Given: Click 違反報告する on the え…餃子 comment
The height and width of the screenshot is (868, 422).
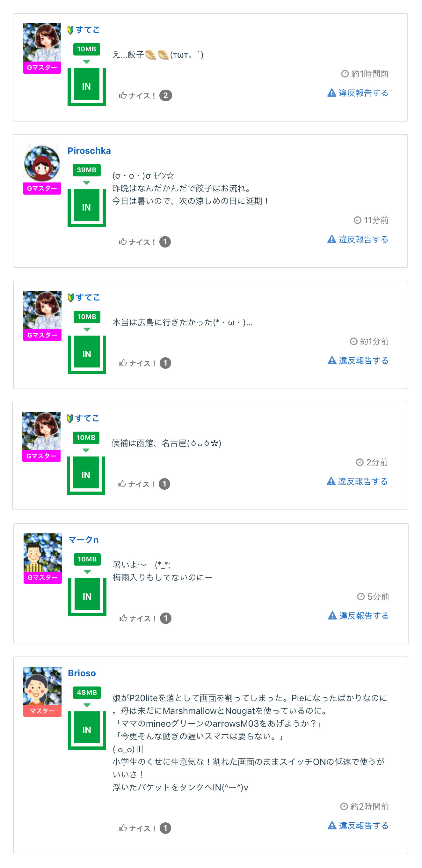Looking at the screenshot, I should [x=363, y=93].
